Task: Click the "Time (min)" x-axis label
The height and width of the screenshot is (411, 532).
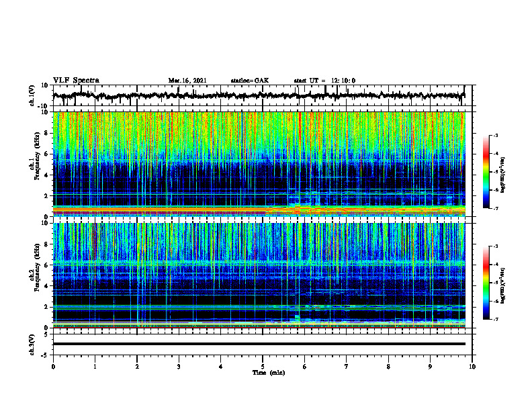Action: [x=269, y=373]
